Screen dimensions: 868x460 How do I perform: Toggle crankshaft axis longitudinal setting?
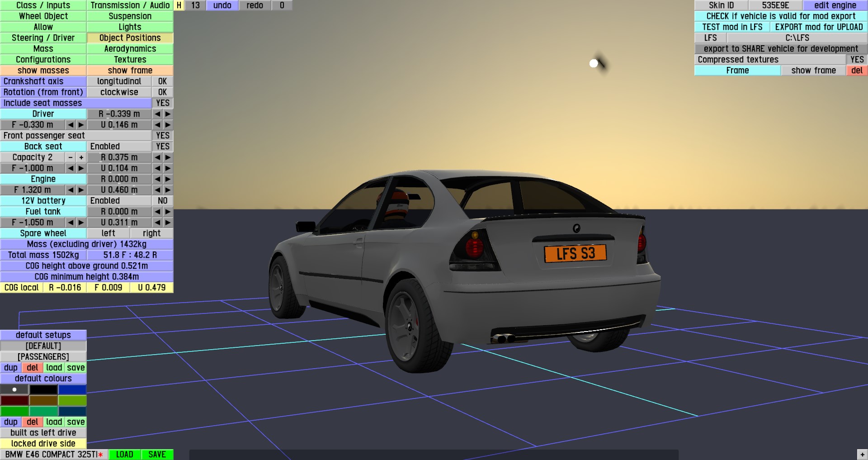119,81
